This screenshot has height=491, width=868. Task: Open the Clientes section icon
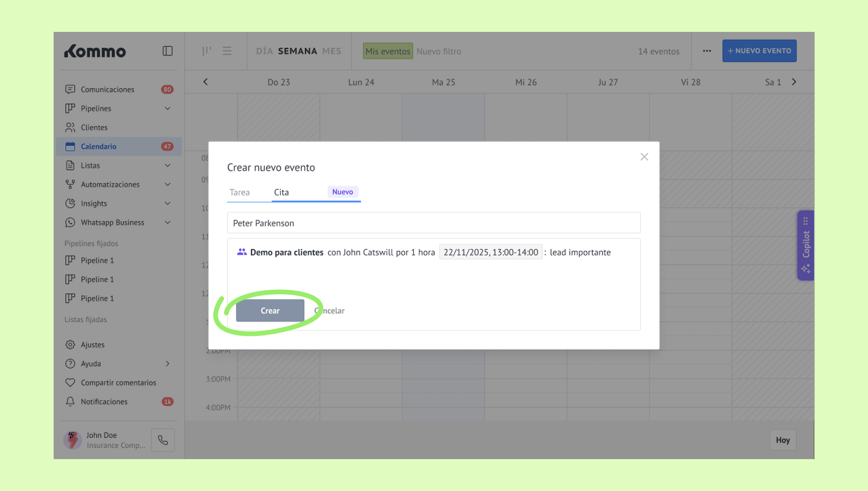pos(70,128)
